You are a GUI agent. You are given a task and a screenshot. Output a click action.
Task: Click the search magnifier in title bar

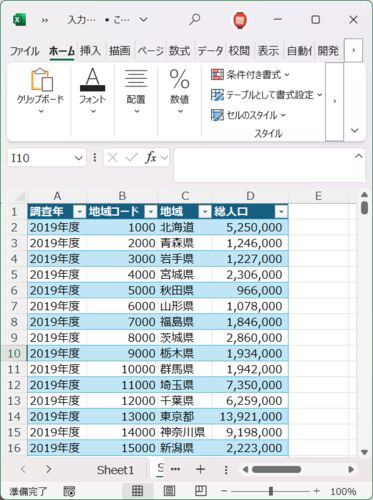point(194,20)
